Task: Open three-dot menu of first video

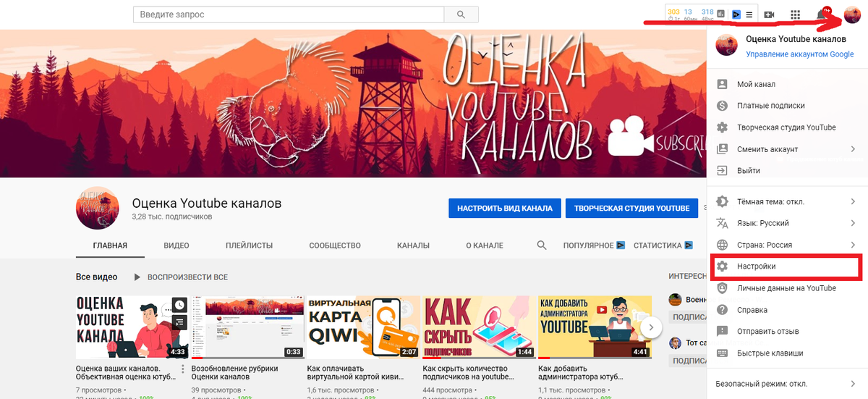Action: (183, 369)
